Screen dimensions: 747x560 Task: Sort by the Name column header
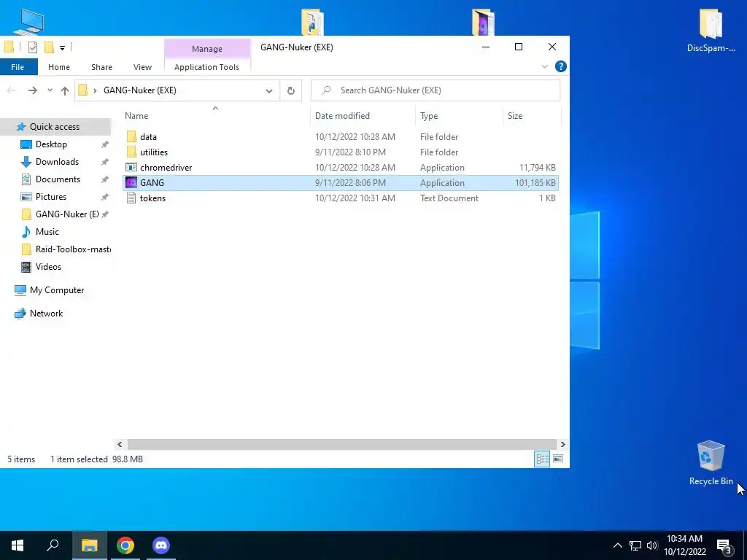tap(136, 116)
